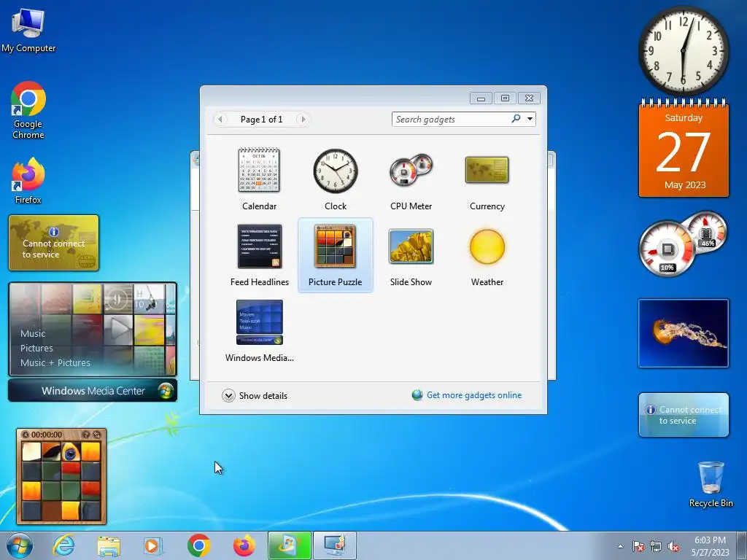Select Music in Windows Media Center gadget
The image size is (747, 560).
click(33, 333)
